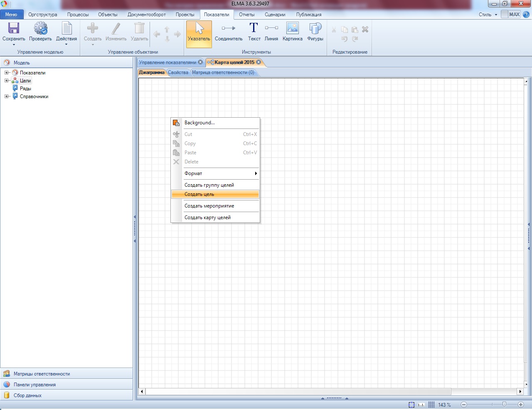Open the Матрицы ответственности panel
The width and height of the screenshot is (532, 410).
tap(42, 374)
